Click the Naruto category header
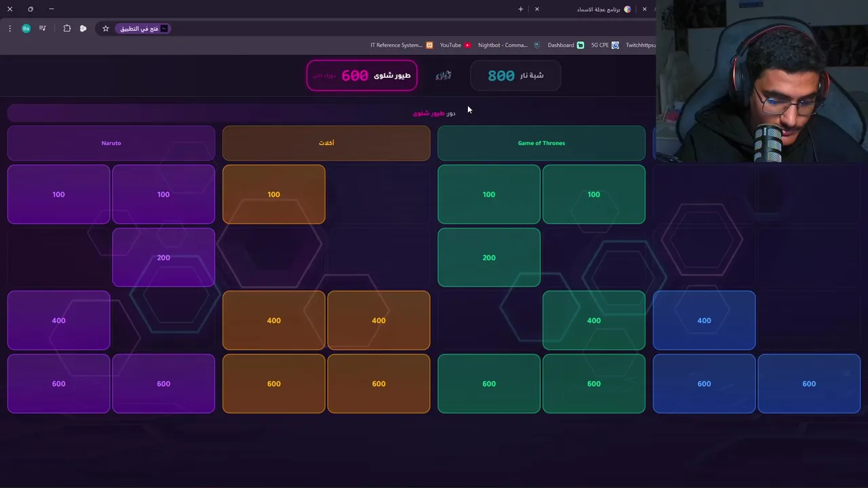Image resolution: width=868 pixels, height=488 pixels. (111, 143)
